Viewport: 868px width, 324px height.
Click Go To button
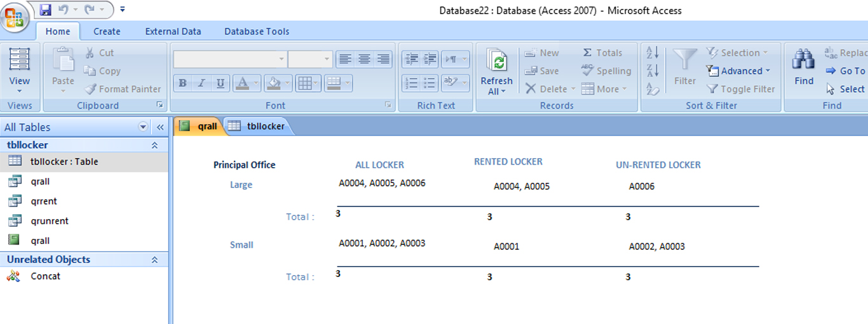pos(845,71)
